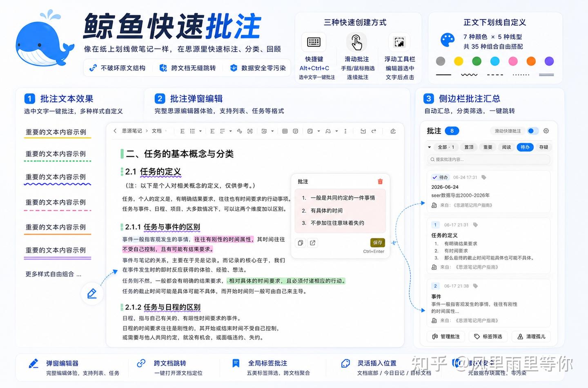
Task: Click the back arrow in the editor toolbar
Action: (115, 131)
